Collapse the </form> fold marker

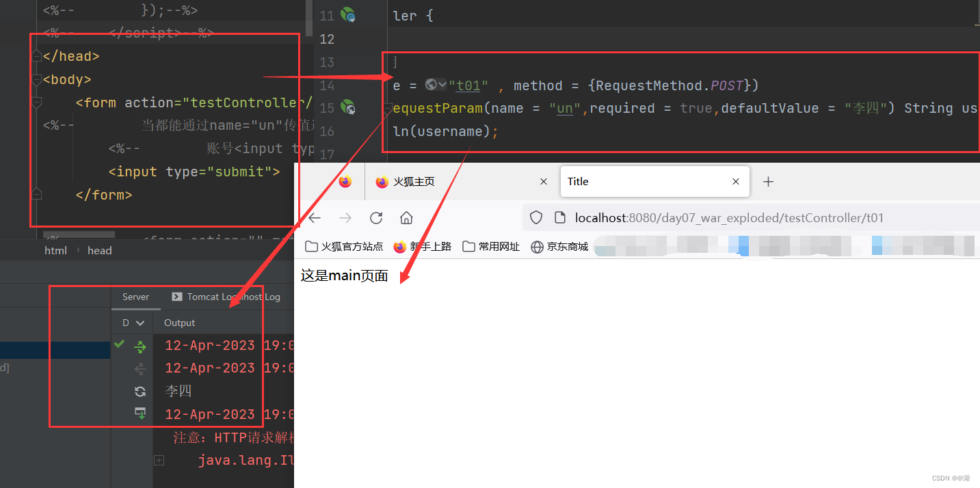(x=37, y=195)
